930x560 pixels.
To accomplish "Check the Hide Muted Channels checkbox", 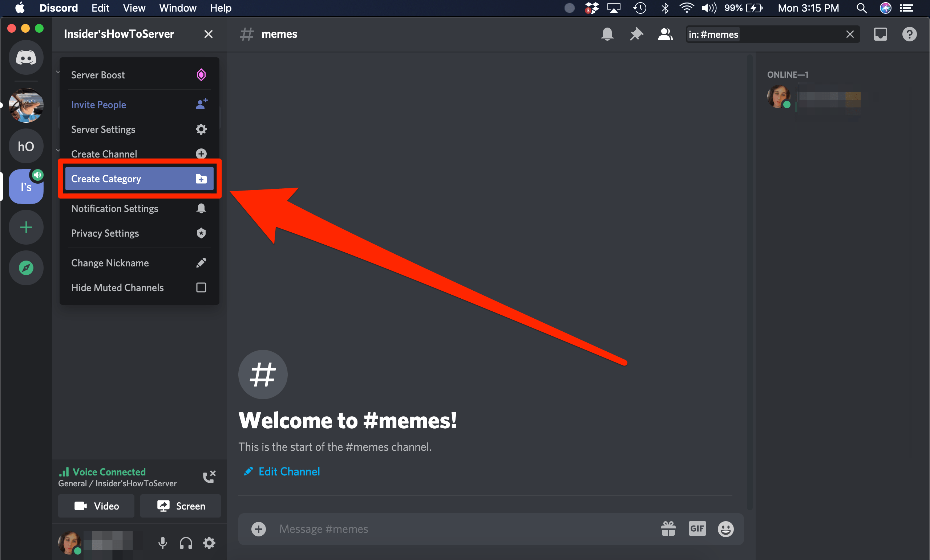I will pyautogui.click(x=201, y=287).
